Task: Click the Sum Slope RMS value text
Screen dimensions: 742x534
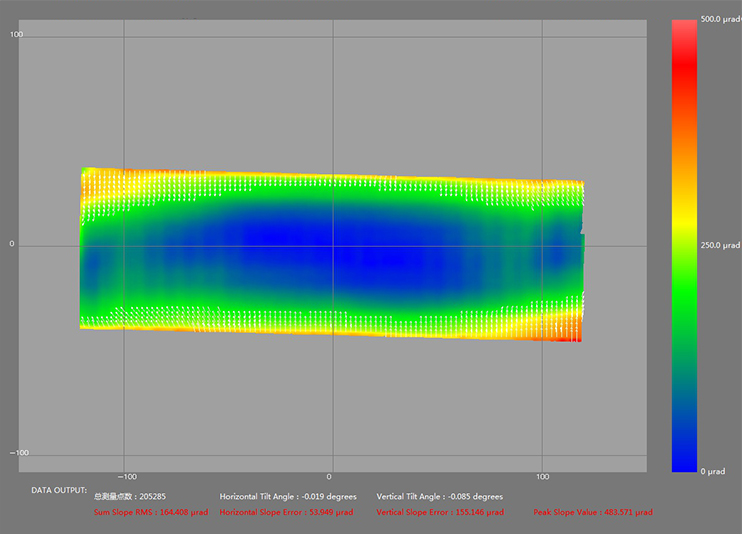Action: coord(151,512)
